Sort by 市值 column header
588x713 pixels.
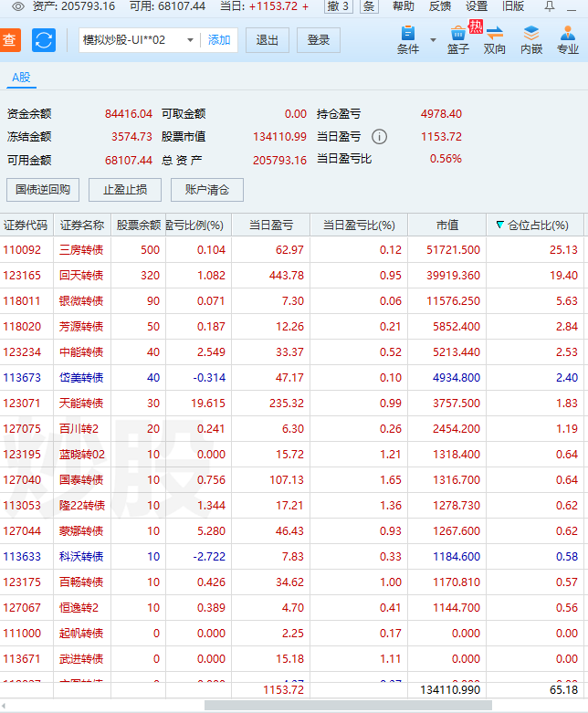point(447,225)
